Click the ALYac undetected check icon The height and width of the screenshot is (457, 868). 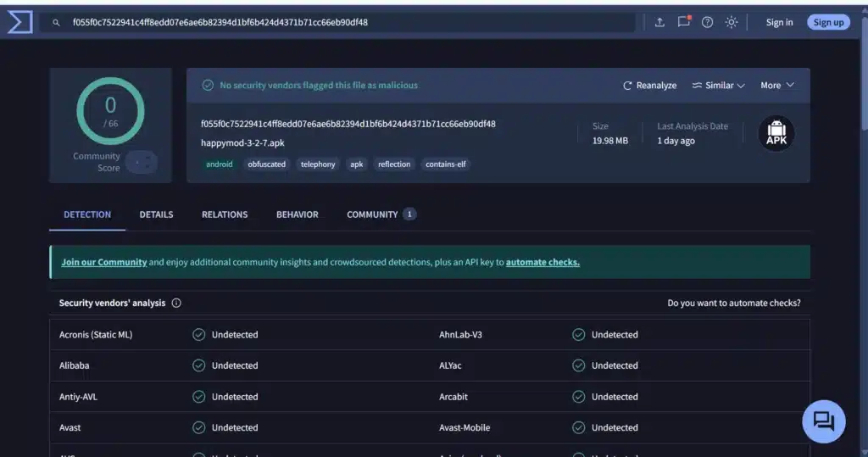(x=578, y=365)
